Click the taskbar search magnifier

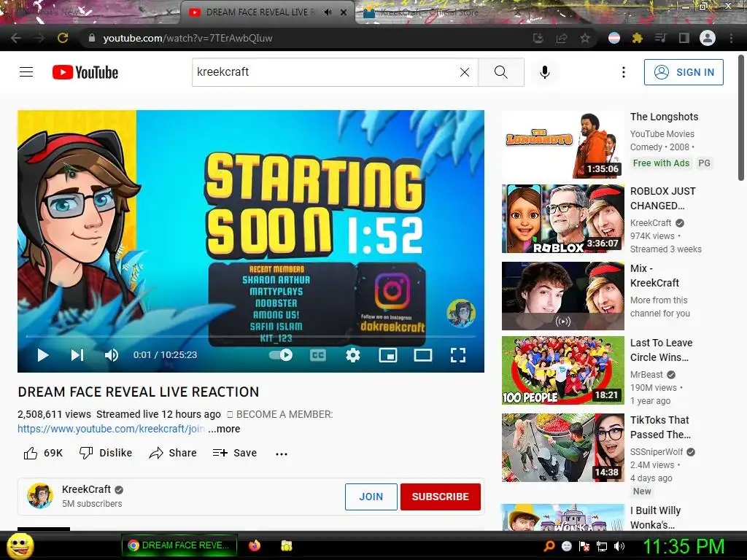point(549,546)
